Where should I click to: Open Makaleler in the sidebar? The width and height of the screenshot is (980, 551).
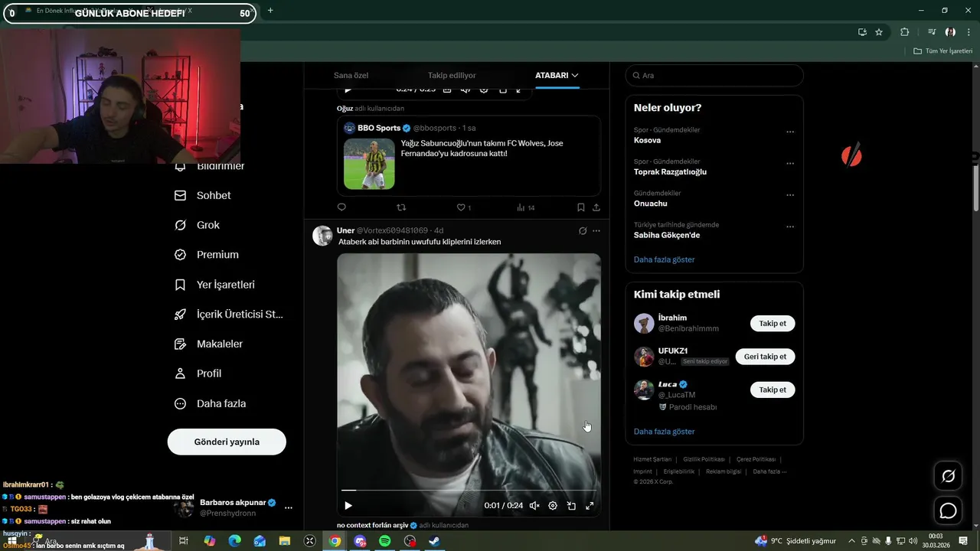[x=208, y=344]
